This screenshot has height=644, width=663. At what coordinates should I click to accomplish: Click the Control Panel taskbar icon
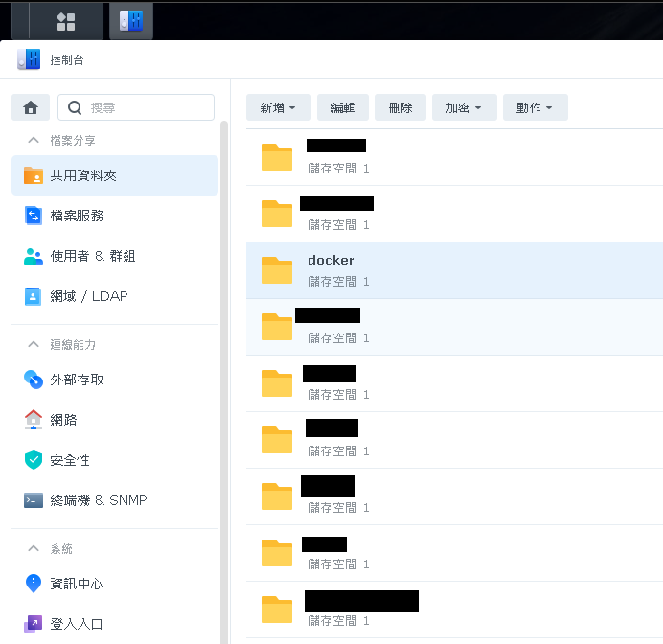pos(131,21)
